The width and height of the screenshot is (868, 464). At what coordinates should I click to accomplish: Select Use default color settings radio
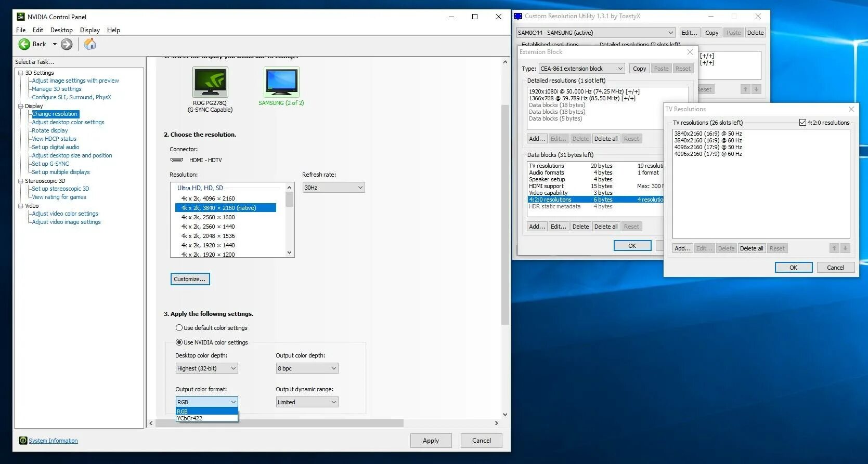[179, 328]
